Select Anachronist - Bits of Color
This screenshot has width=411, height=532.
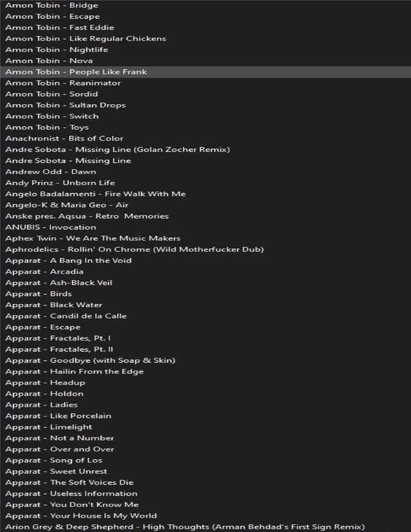[x=64, y=139]
